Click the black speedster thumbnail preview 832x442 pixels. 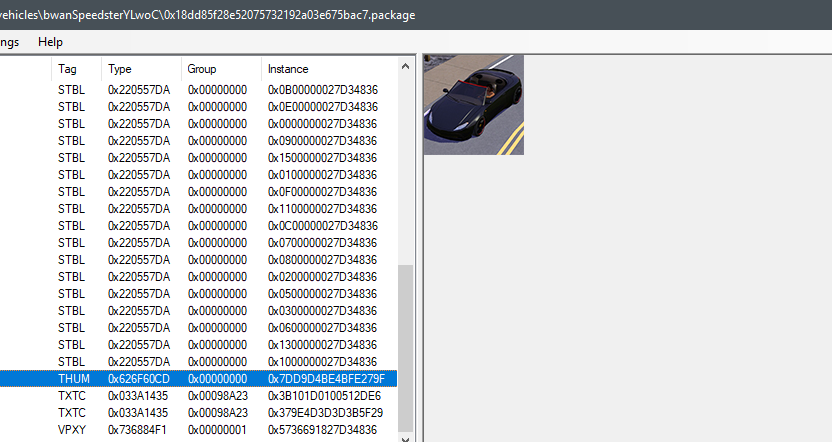474,105
